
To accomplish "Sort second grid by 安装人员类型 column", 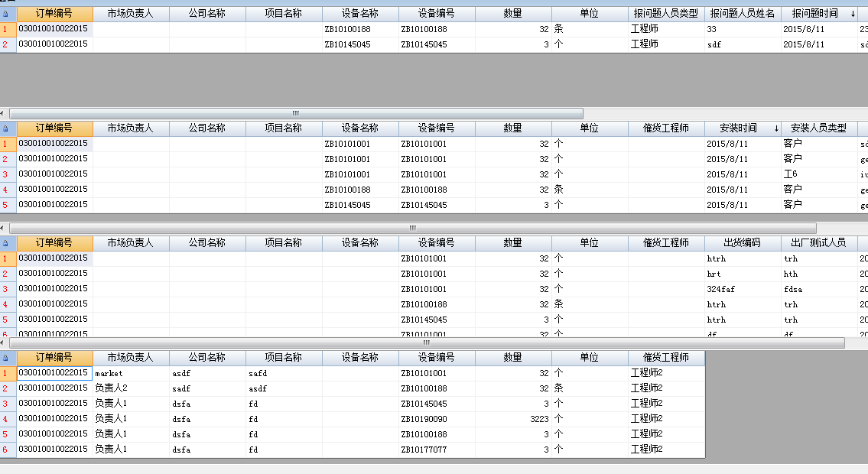I will [x=819, y=128].
